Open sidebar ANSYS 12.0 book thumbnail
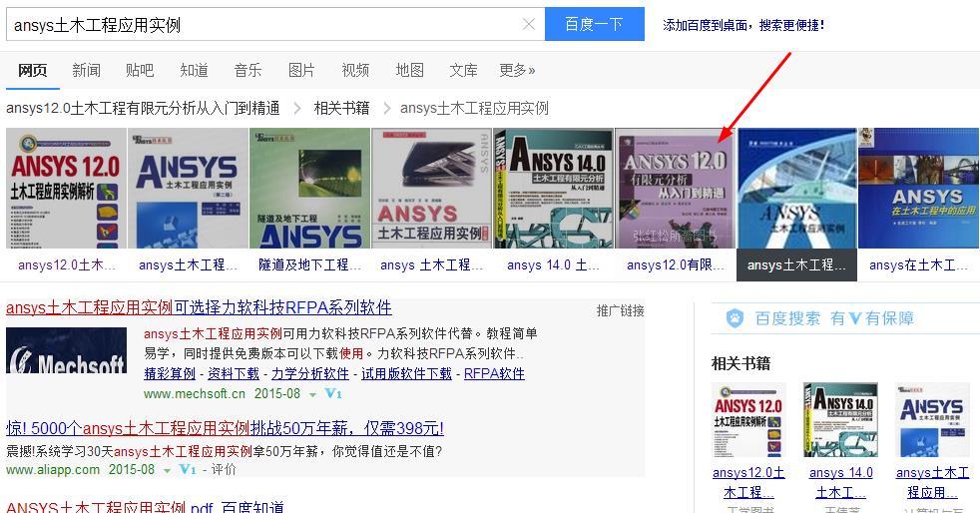Image resolution: width=980 pixels, height=513 pixels. [x=748, y=420]
